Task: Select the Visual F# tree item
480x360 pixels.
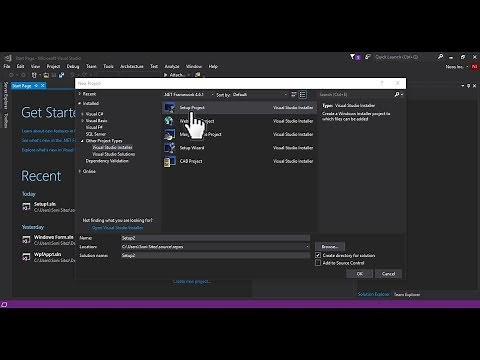Action: [x=94, y=127]
